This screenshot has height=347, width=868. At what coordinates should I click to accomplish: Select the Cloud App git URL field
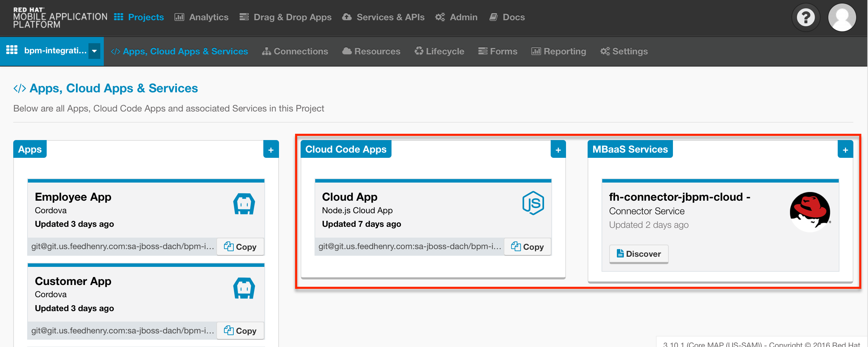click(x=410, y=247)
